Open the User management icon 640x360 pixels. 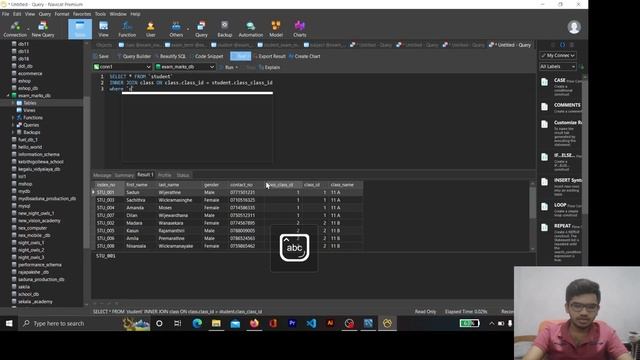(151, 29)
